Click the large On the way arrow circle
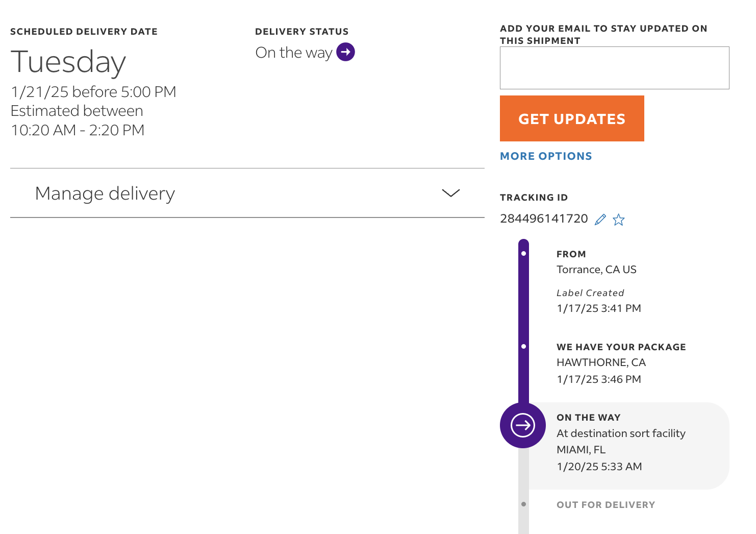Screen dimensions: 756x534 (x=523, y=425)
